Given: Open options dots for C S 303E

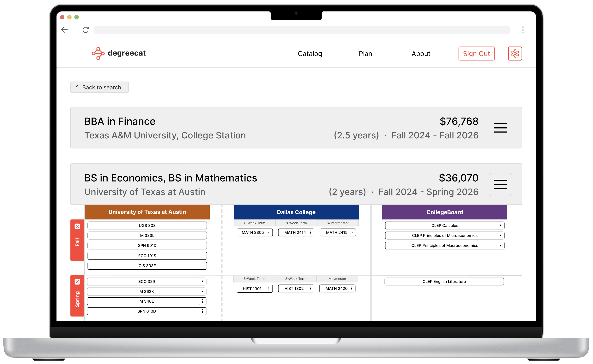Looking at the screenshot, I should 203,266.
